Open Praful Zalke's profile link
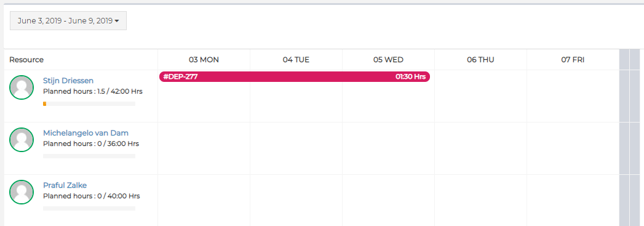Viewport: 644px width, 226px height. coord(65,185)
